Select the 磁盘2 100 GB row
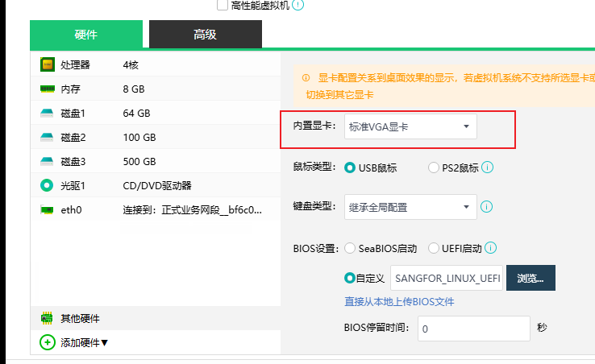 pyautogui.click(x=156, y=137)
